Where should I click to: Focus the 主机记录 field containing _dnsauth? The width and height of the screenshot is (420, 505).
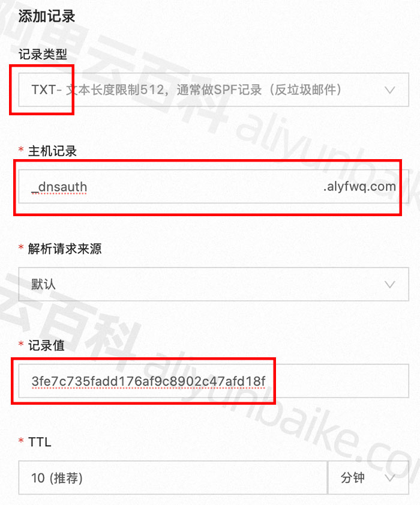(214, 187)
